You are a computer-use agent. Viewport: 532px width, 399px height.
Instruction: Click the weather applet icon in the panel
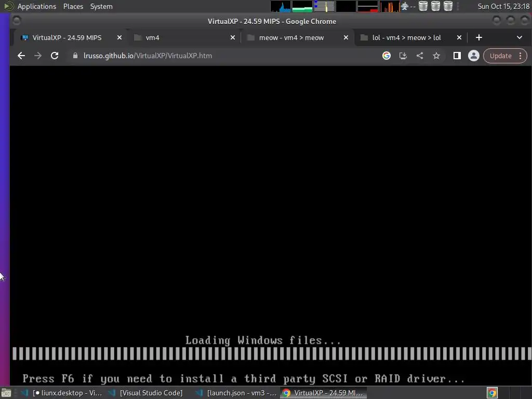coord(404,6)
